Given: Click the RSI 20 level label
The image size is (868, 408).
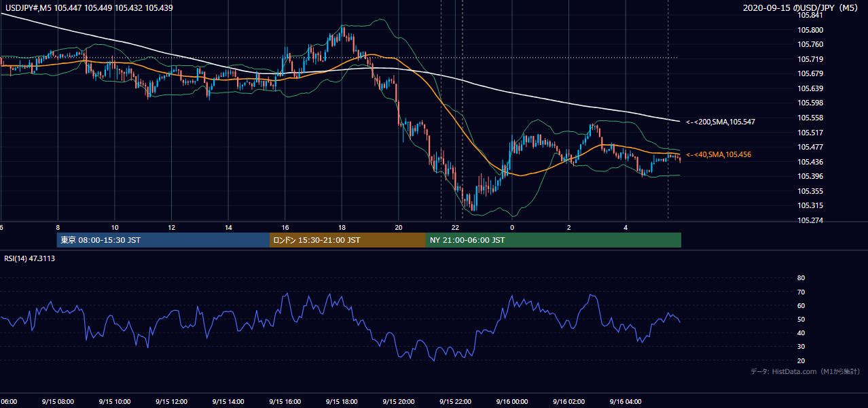Looking at the screenshot, I should coord(801,360).
